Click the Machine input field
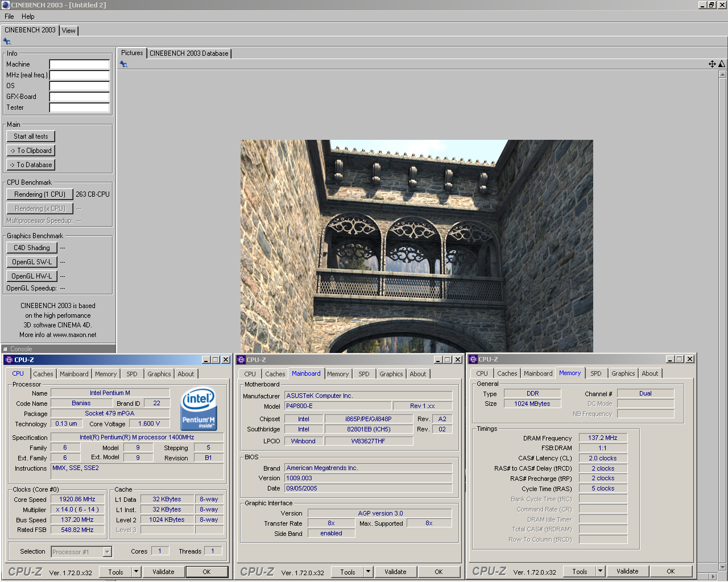Viewport: 728px width, 582px height. pyautogui.click(x=80, y=64)
